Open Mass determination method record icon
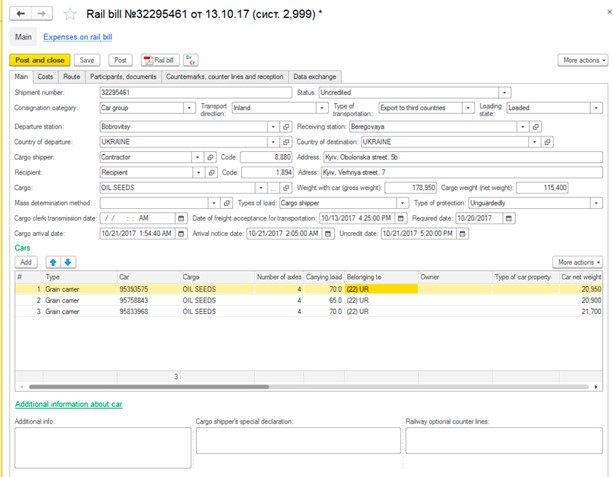The width and height of the screenshot is (613, 477). tap(227, 203)
